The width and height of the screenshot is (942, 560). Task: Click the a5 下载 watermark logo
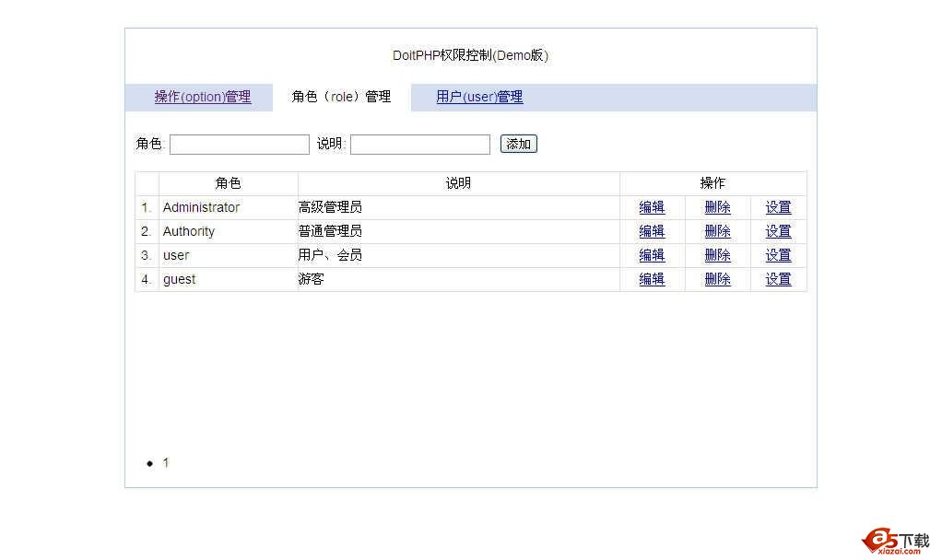[x=895, y=542]
